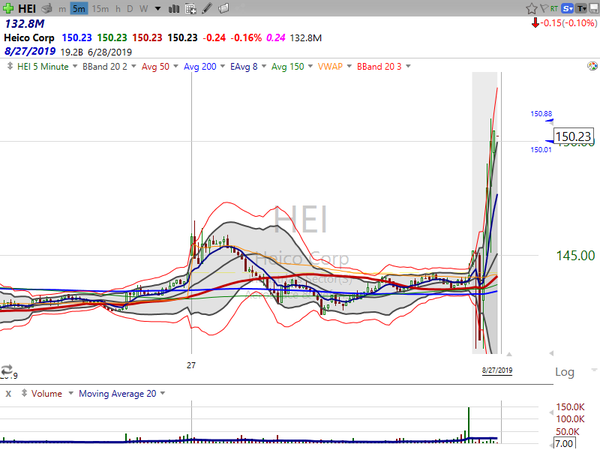Switch to the 15m timeframe
Screen dimensions: 600x450
click(100, 8)
